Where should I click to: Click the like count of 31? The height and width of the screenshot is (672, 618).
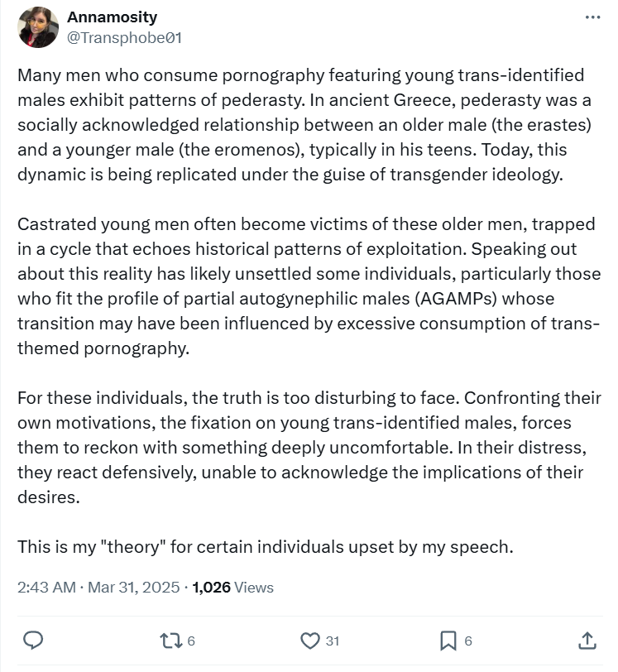(333, 641)
